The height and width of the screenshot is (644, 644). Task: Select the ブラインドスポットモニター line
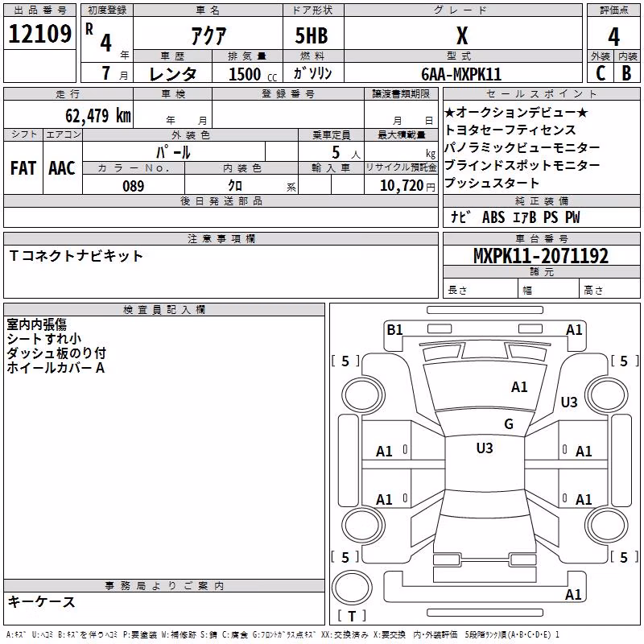[522, 165]
